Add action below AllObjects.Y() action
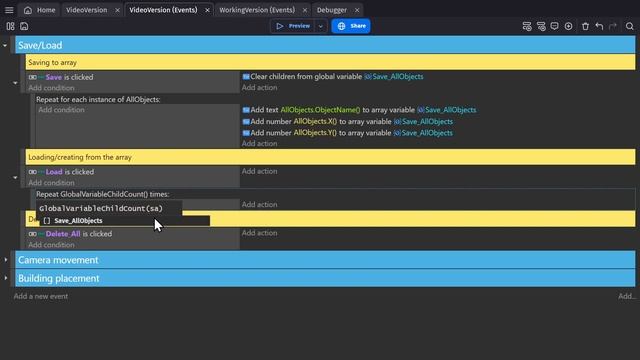Screen dimensions: 640x360 tap(259, 143)
